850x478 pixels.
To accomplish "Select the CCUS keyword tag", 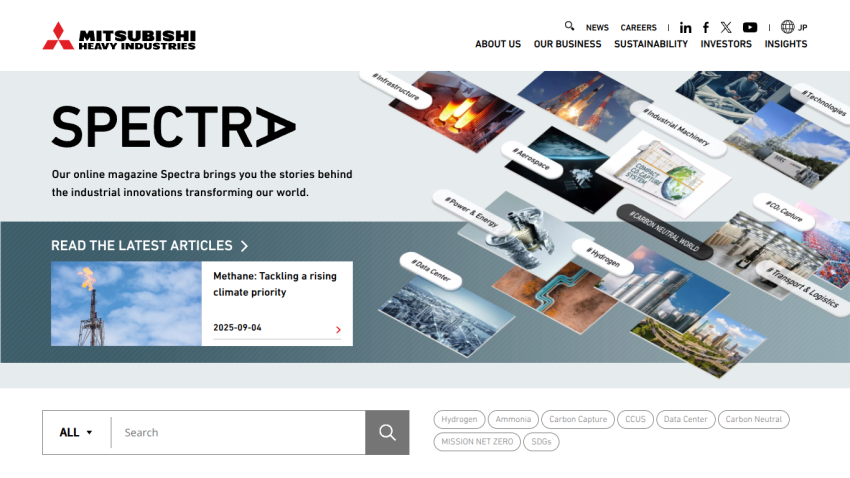I will point(635,419).
